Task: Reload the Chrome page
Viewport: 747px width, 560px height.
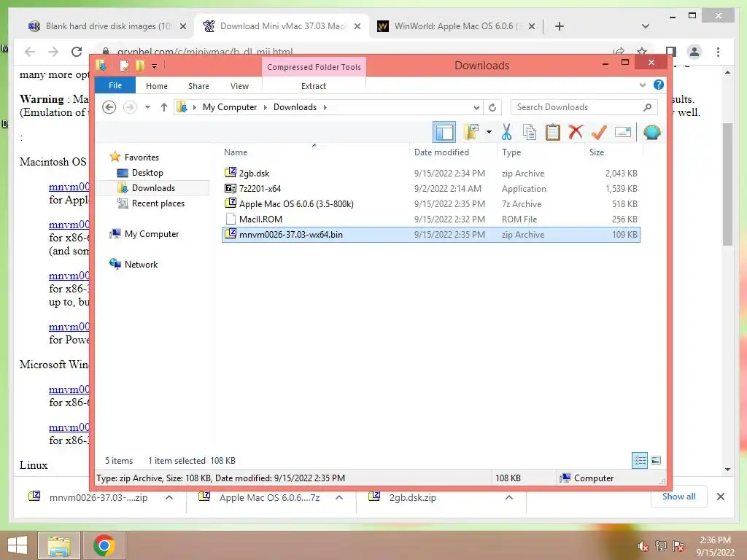Action: pyautogui.click(x=76, y=52)
